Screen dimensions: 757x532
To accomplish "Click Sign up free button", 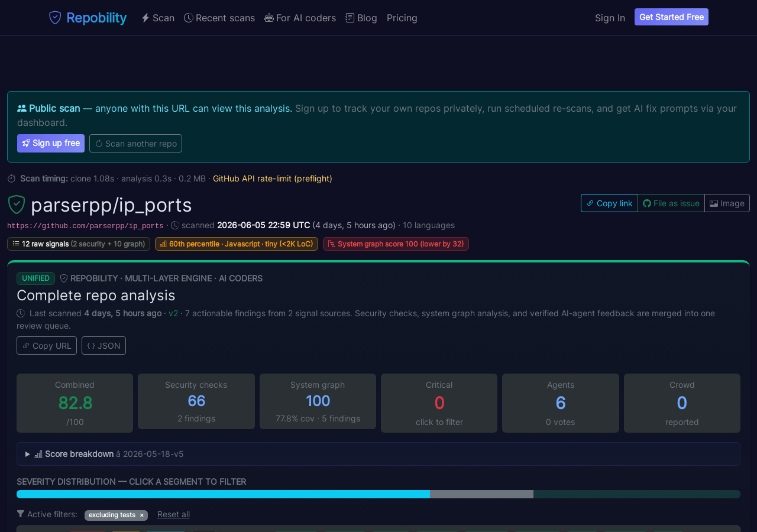I will click(x=51, y=143).
